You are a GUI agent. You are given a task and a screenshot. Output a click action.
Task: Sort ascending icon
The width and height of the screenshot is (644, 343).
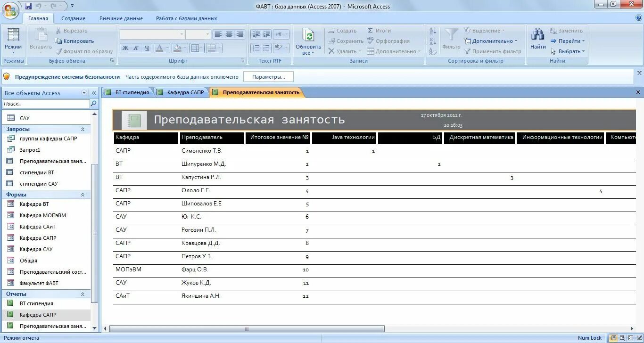433,31
